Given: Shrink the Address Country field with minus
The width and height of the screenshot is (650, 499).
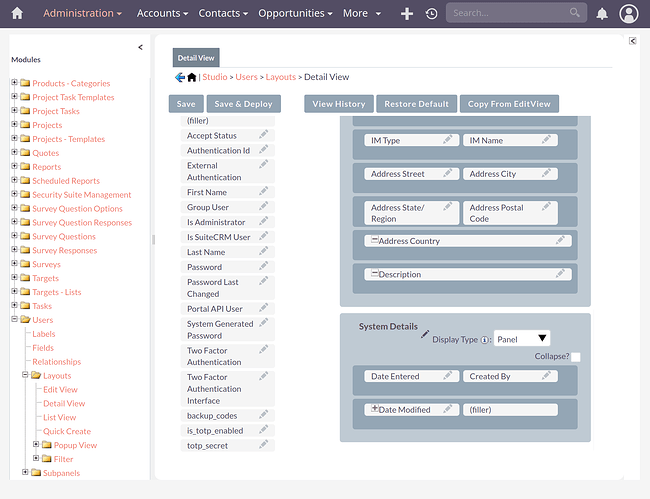Looking at the screenshot, I should coord(374,240).
